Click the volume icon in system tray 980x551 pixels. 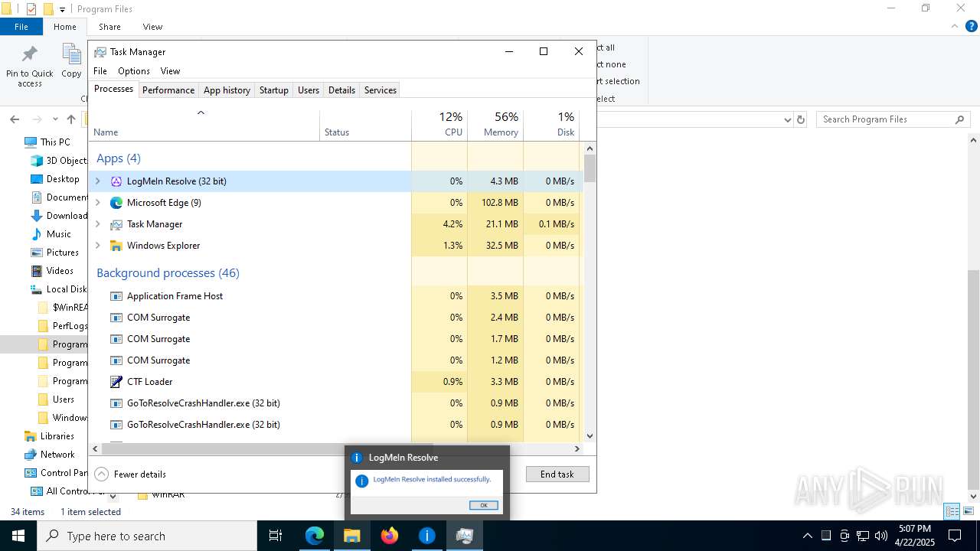[x=881, y=536]
